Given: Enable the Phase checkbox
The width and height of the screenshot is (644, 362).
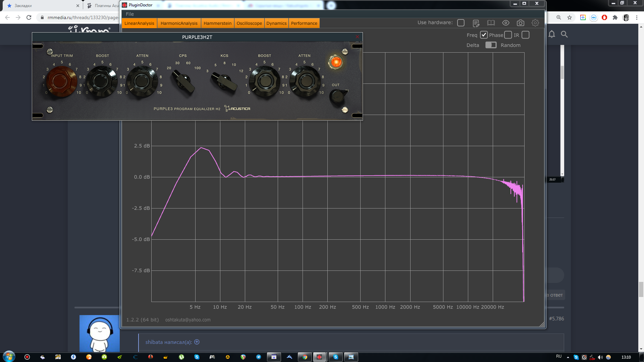Looking at the screenshot, I should tap(508, 35).
